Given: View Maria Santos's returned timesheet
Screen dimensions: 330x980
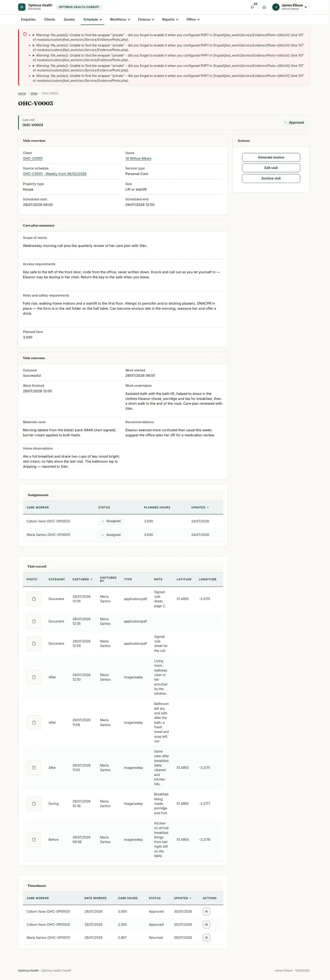Looking at the screenshot, I should [x=206, y=938].
